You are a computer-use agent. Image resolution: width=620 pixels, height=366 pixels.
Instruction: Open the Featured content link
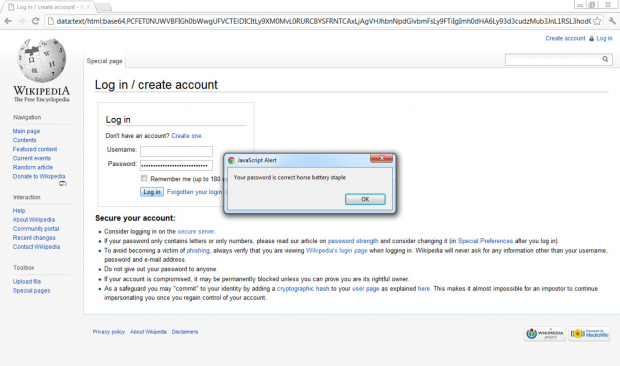[35, 149]
